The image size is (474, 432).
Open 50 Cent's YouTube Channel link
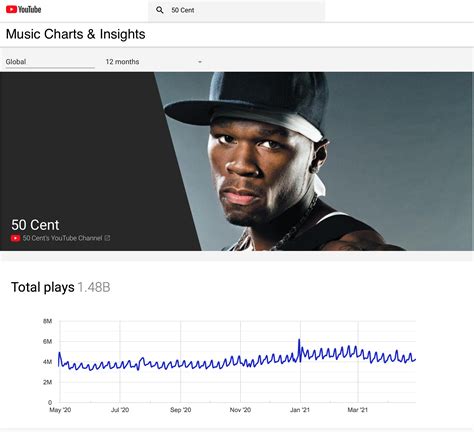point(62,238)
